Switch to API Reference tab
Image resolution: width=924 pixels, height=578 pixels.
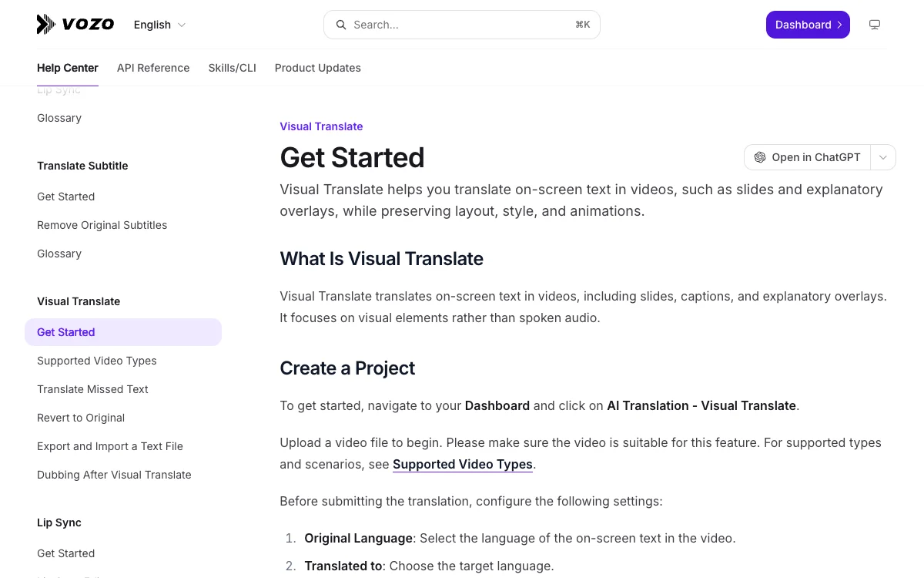point(153,68)
